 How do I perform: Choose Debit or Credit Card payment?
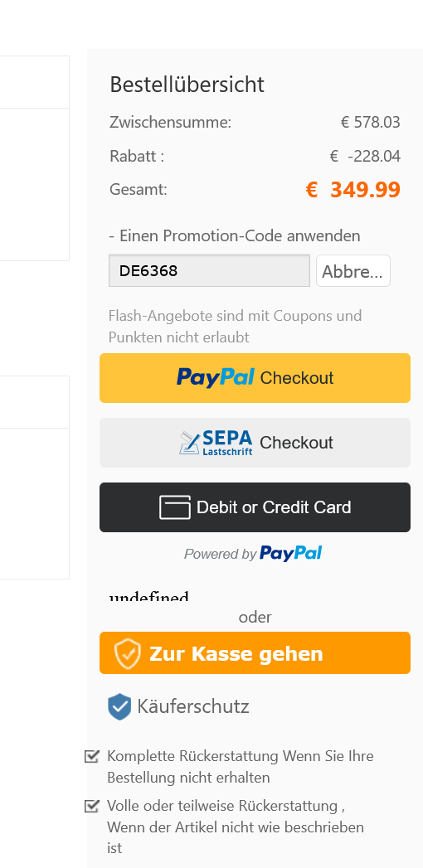click(255, 507)
